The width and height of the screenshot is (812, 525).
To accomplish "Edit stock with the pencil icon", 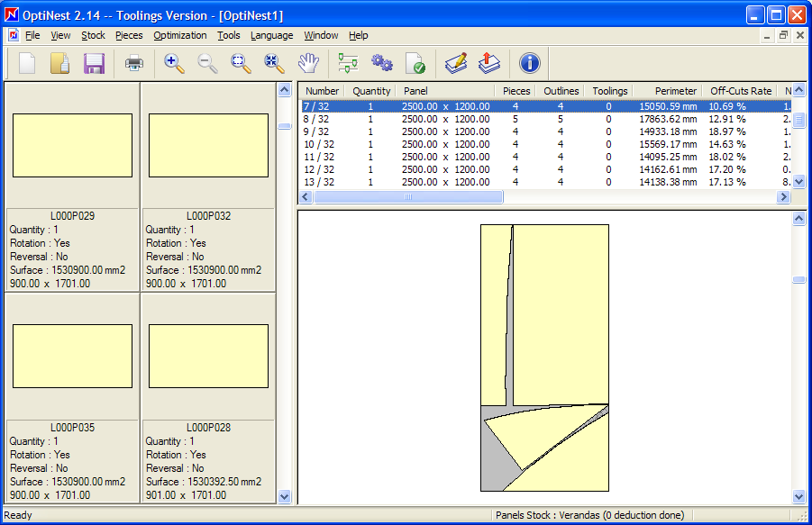I will pyautogui.click(x=456, y=64).
